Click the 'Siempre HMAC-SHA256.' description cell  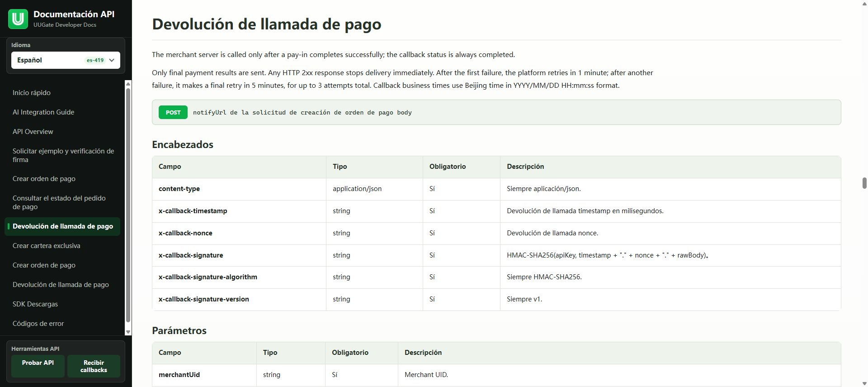tap(670, 277)
